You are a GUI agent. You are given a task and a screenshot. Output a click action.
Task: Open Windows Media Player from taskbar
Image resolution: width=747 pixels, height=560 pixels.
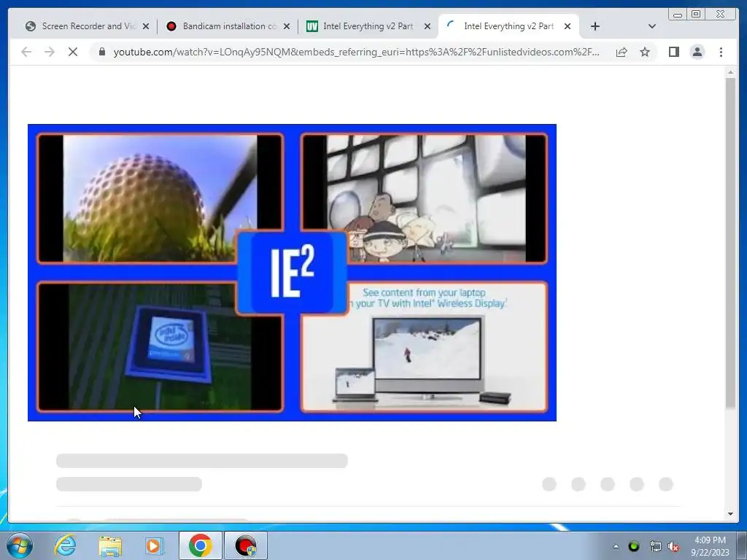pyautogui.click(x=154, y=545)
